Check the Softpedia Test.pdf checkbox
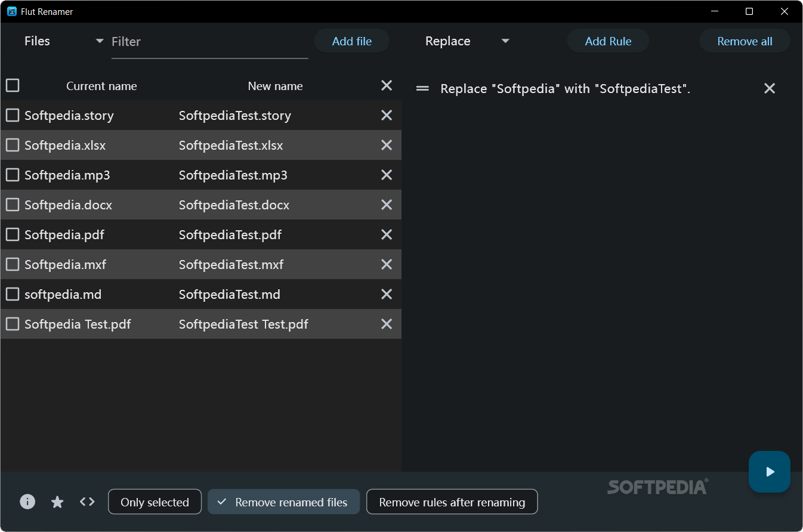Image resolution: width=803 pixels, height=532 pixels. pos(13,324)
